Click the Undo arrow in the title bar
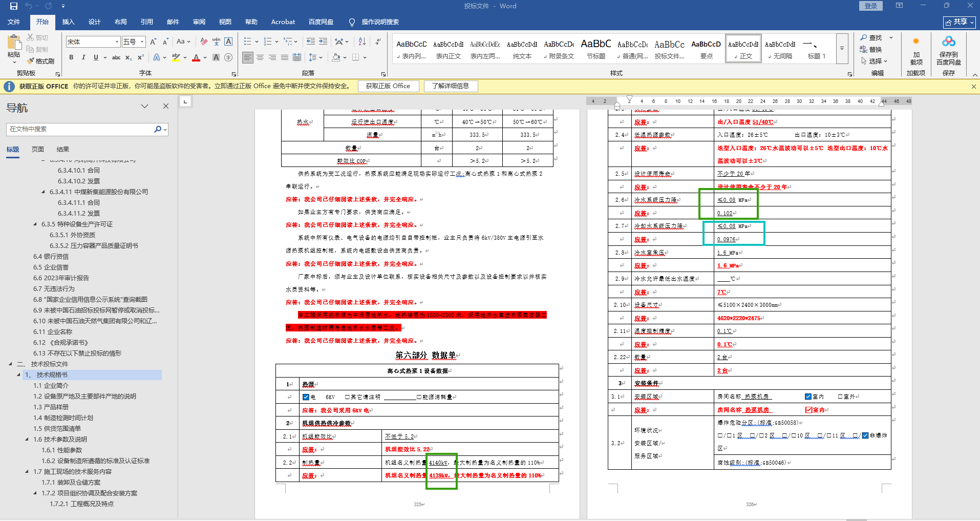Viewport: 980px width, 521px height. 28,6
